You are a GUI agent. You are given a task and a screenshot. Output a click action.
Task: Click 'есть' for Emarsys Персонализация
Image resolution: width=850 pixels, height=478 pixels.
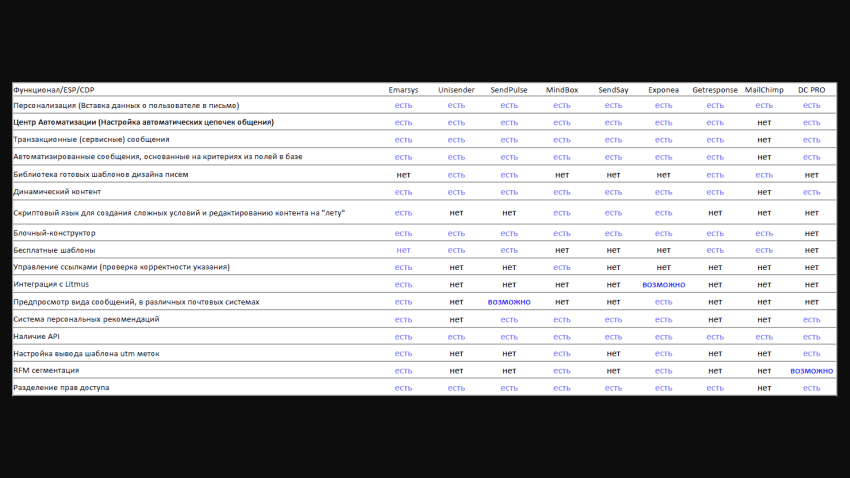(403, 106)
